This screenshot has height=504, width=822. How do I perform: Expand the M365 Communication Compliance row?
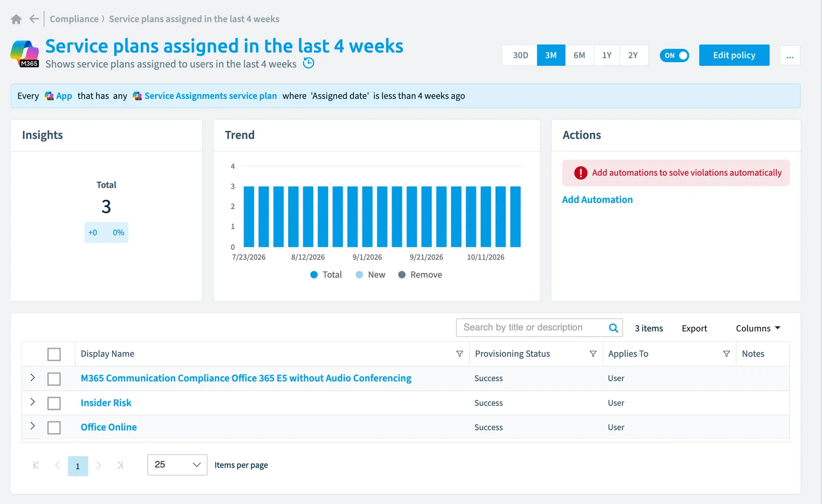click(x=32, y=378)
